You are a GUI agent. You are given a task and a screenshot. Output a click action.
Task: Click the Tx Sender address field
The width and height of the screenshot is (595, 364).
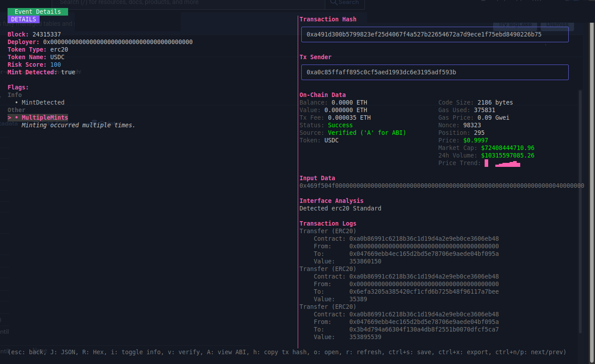(x=434, y=73)
